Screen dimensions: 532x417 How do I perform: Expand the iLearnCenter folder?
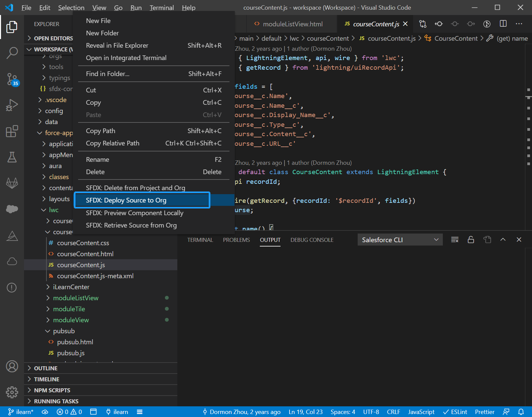pyautogui.click(x=101, y=287)
